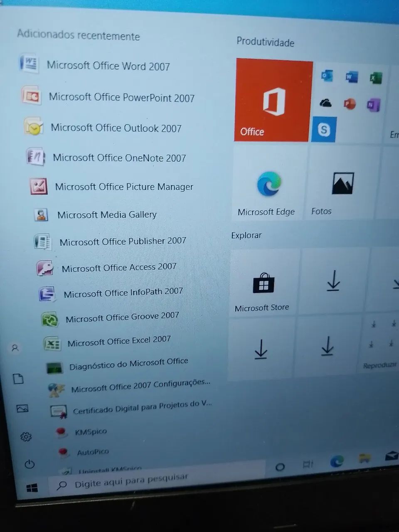Open Settings gear in Start sidebar
Image resolution: width=399 pixels, height=532 pixels.
tap(26, 436)
